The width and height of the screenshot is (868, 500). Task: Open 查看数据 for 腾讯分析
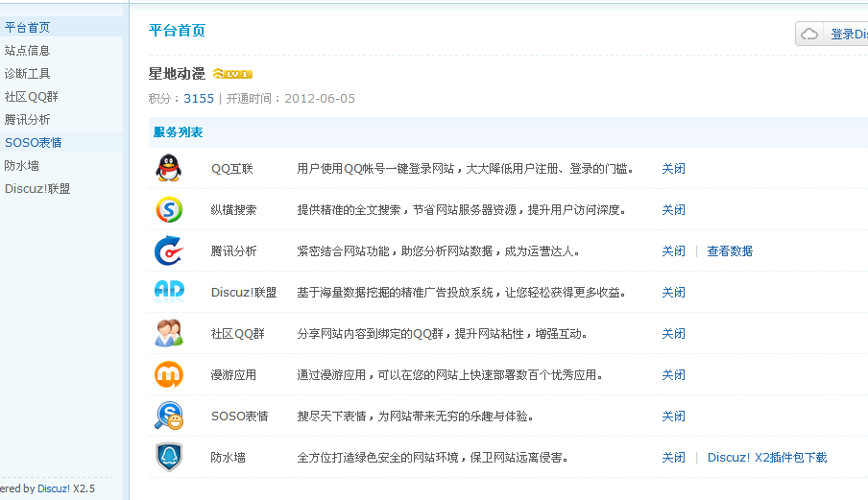(x=730, y=251)
